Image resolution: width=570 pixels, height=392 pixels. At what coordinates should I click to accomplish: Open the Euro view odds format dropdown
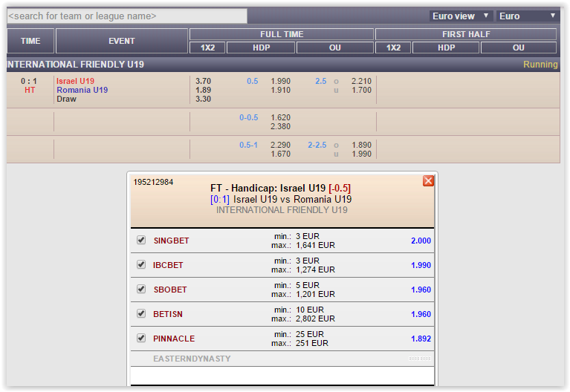pos(461,16)
